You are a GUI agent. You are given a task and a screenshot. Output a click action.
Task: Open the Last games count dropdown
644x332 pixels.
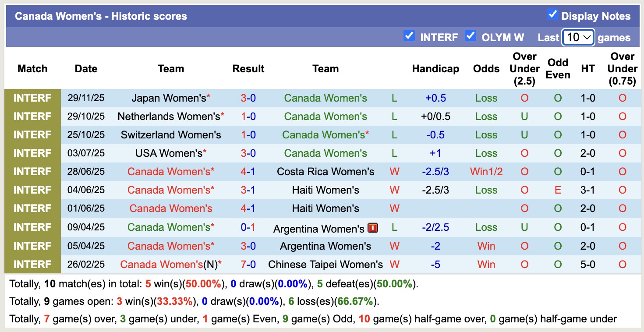(578, 37)
